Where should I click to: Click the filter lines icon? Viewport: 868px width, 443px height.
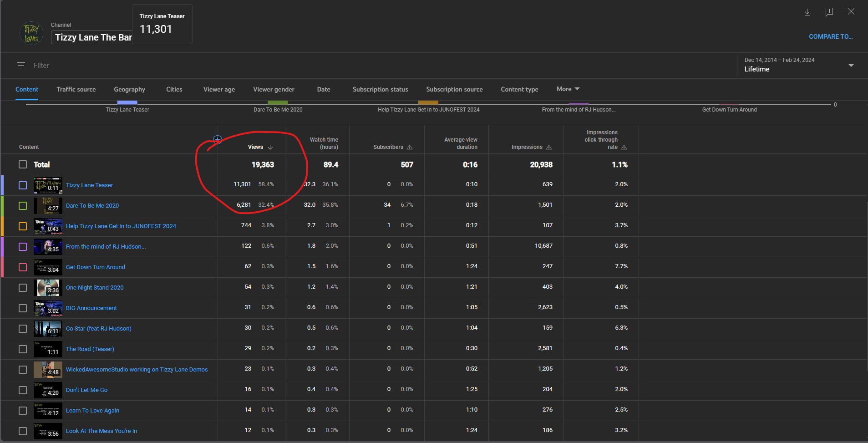[x=21, y=66]
